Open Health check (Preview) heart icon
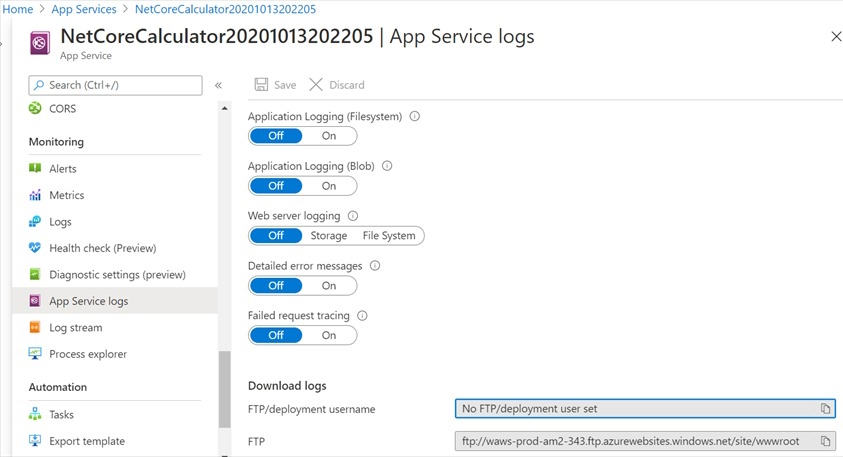This screenshot has width=843, height=457. [x=35, y=248]
